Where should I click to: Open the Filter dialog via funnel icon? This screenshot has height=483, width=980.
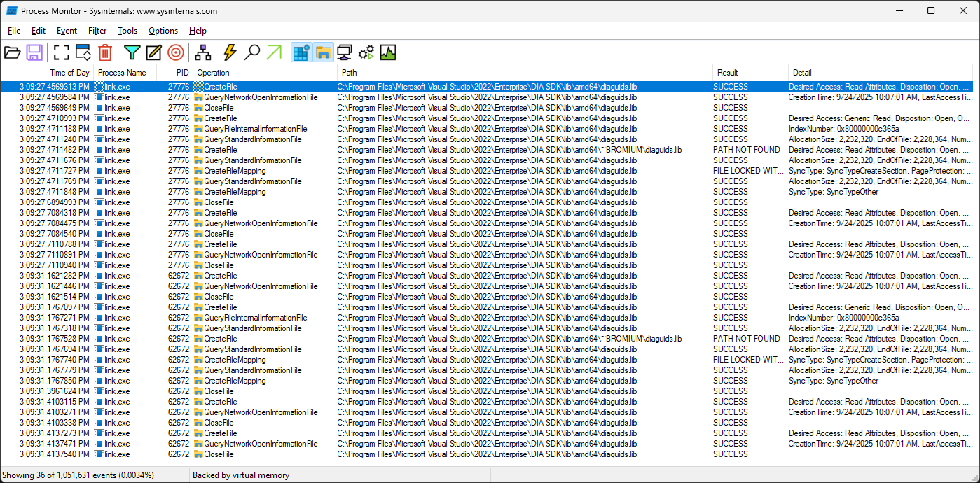[x=132, y=52]
